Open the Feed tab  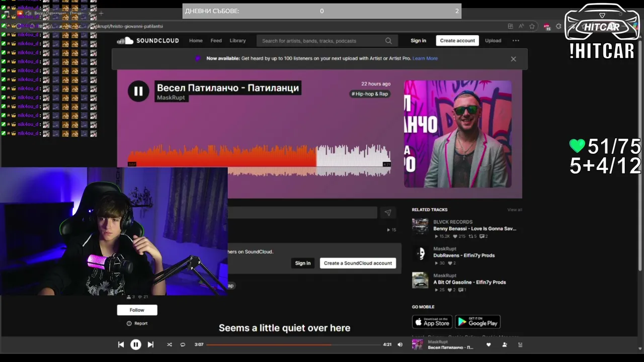pos(216,41)
